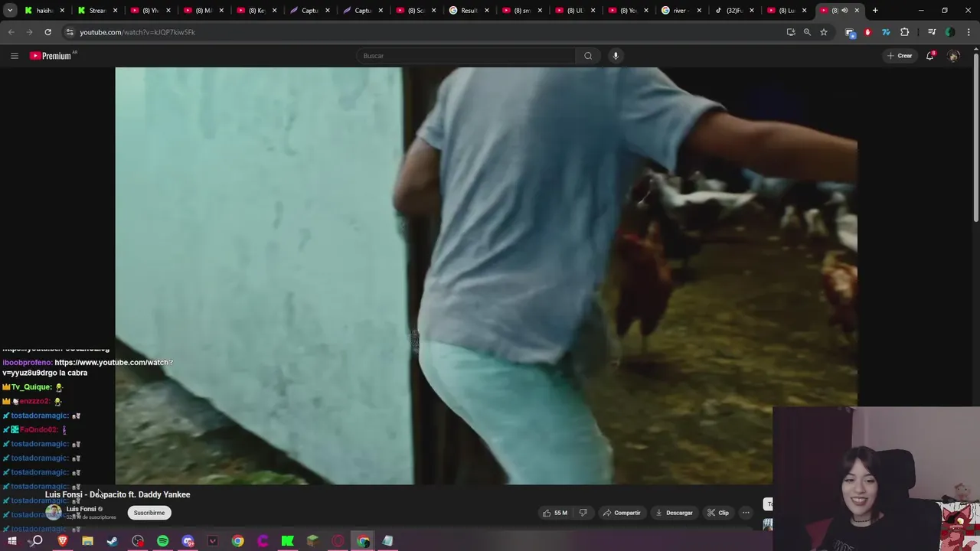Screen dimensions: 980x551
Task: Open a new browser tab
Action: point(875,10)
